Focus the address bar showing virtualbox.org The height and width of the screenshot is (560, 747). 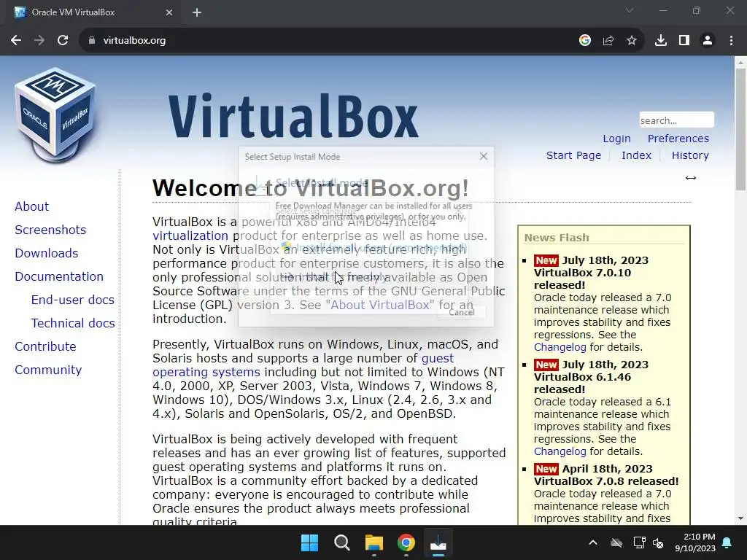click(329, 41)
